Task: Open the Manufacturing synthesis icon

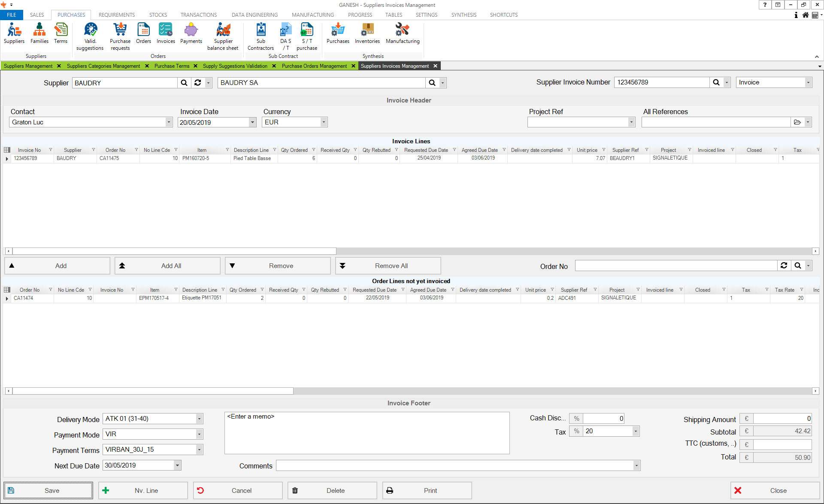Action: pyautogui.click(x=402, y=33)
